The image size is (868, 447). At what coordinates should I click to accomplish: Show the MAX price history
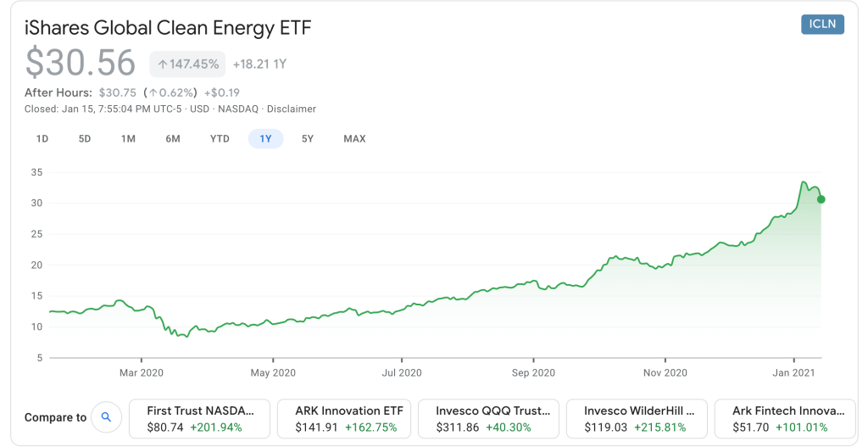[354, 138]
